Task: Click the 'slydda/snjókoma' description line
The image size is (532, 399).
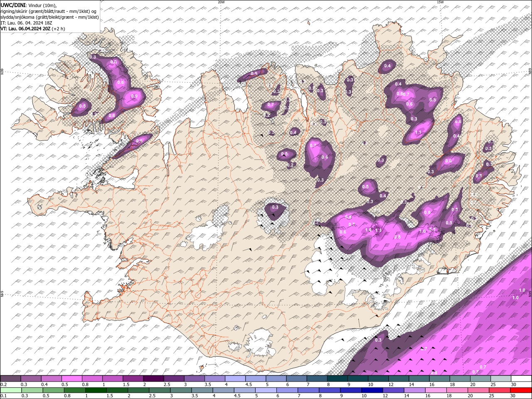Action: (50, 17)
